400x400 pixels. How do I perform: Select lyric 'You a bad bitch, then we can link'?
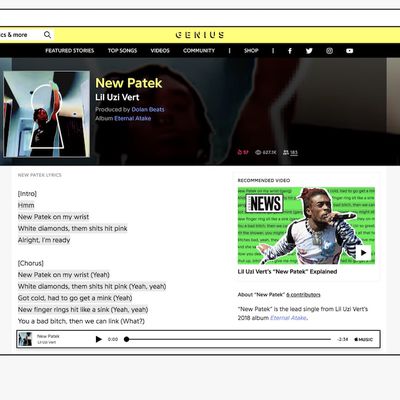click(x=81, y=321)
